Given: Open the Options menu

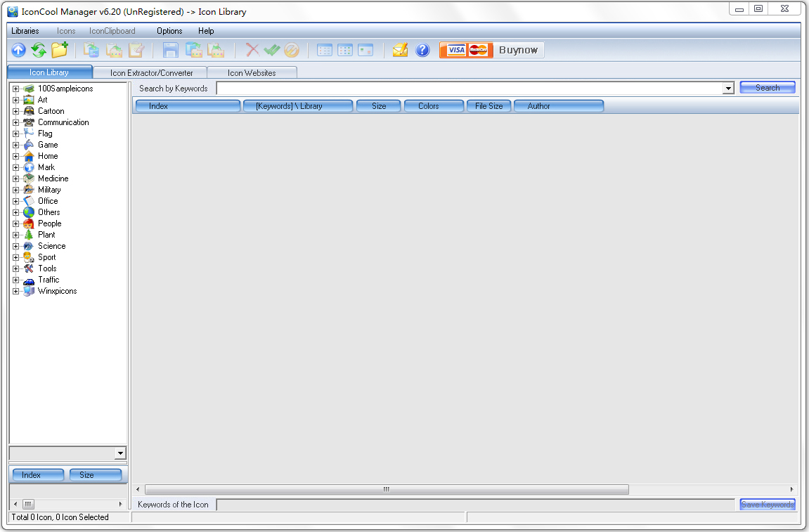Looking at the screenshot, I should click(169, 31).
